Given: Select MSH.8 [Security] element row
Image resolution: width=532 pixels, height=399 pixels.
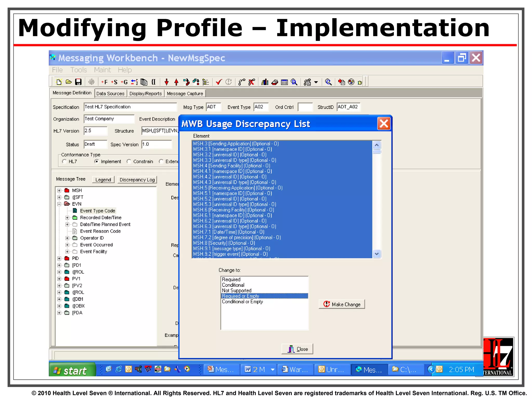Looking at the screenshot, I should pos(282,243).
